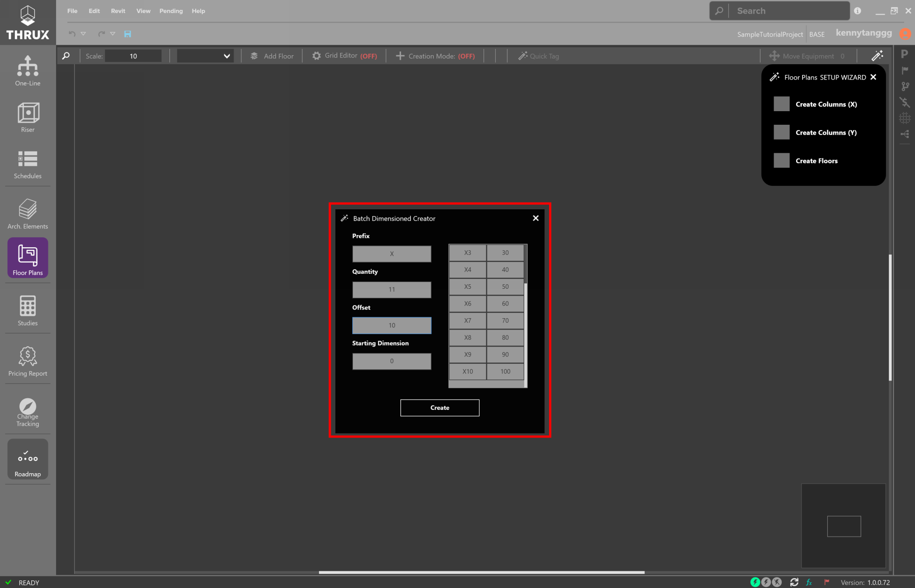This screenshot has width=915, height=588.
Task: Click the crossed dollar icon in right sidebar
Action: 905,102
